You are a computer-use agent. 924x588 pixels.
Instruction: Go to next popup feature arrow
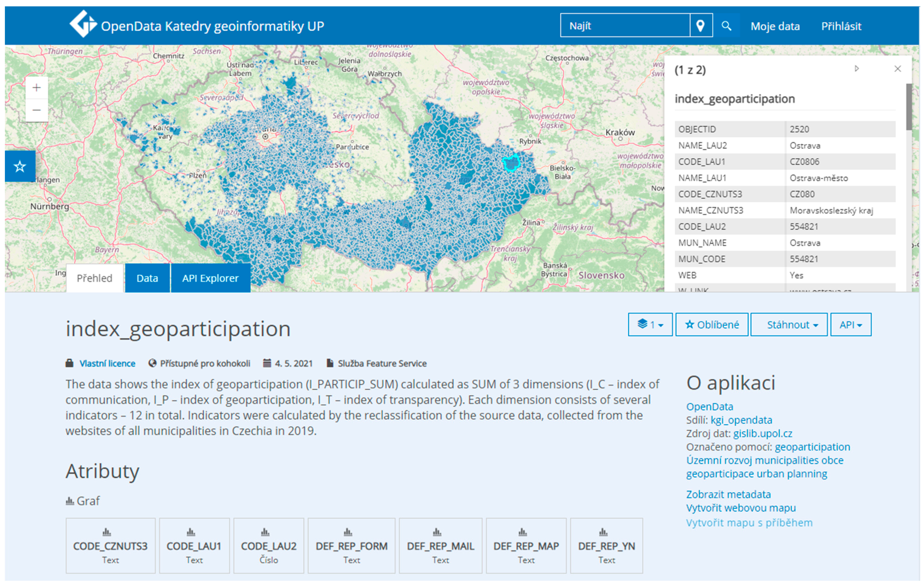(x=856, y=69)
